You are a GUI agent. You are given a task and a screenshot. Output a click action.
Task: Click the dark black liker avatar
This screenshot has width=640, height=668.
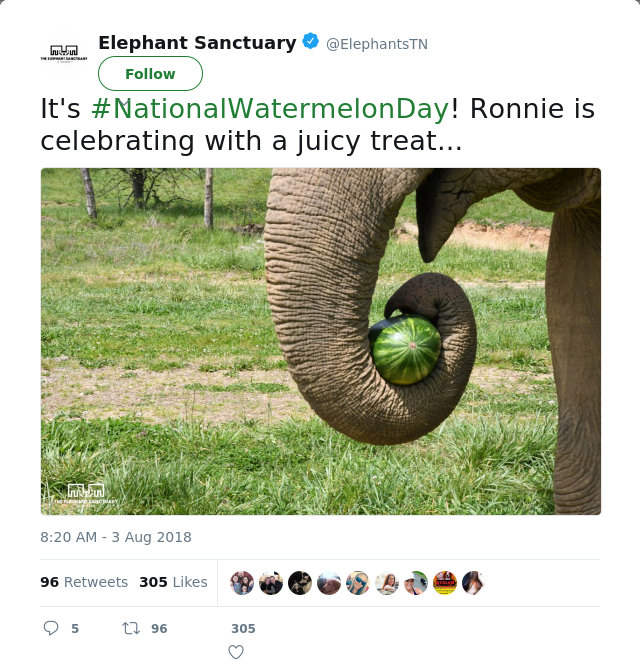pyautogui.click(x=300, y=583)
